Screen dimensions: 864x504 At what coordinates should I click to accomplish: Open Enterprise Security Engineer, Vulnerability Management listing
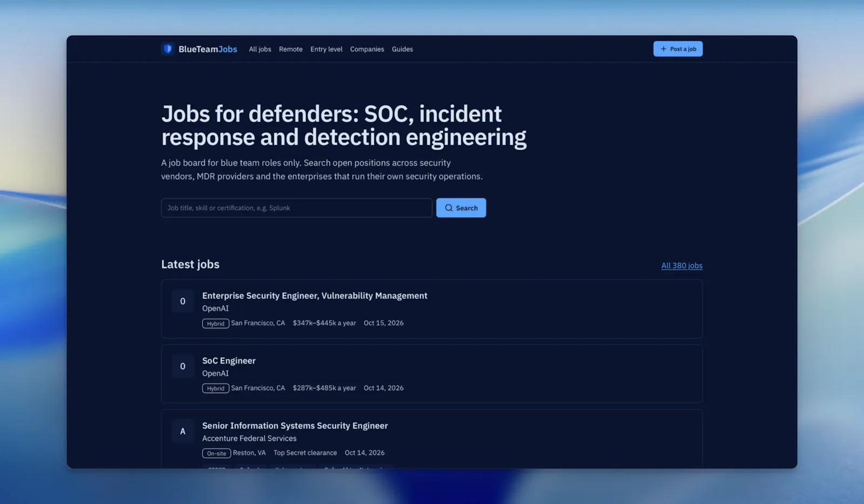pos(315,296)
